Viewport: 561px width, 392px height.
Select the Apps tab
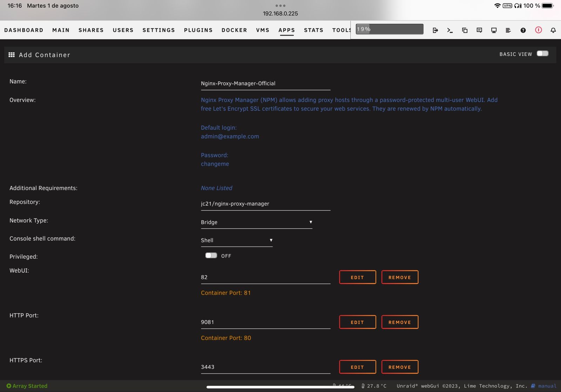287,30
